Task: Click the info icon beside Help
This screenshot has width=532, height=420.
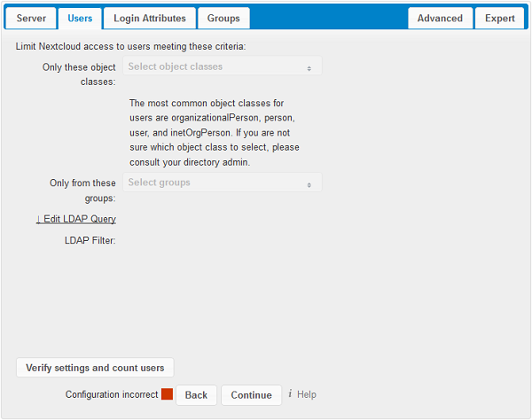Action: coord(290,394)
